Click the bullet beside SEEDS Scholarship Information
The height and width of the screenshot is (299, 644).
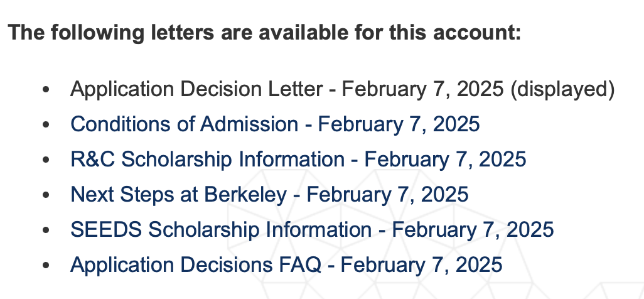pyautogui.click(x=45, y=231)
